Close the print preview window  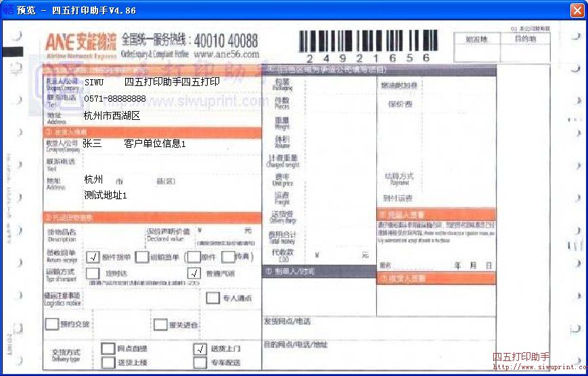coord(576,10)
